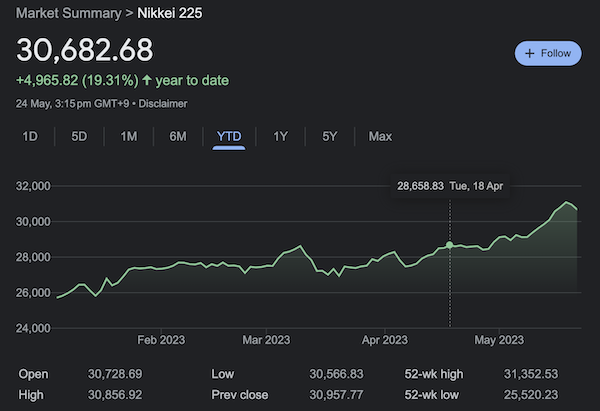Click the Feb 2023 axis label
600x411 pixels.
[161, 340]
